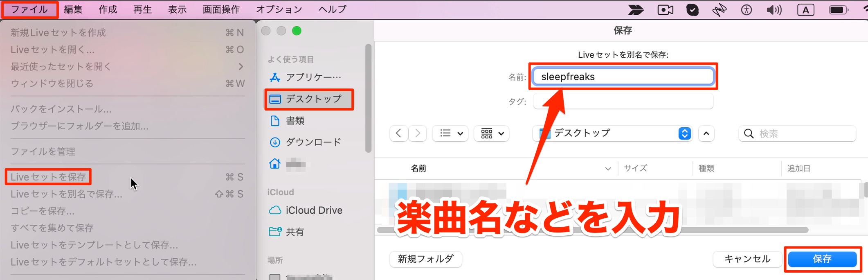
Task: Open the list view options dropdown
Action: [450, 133]
